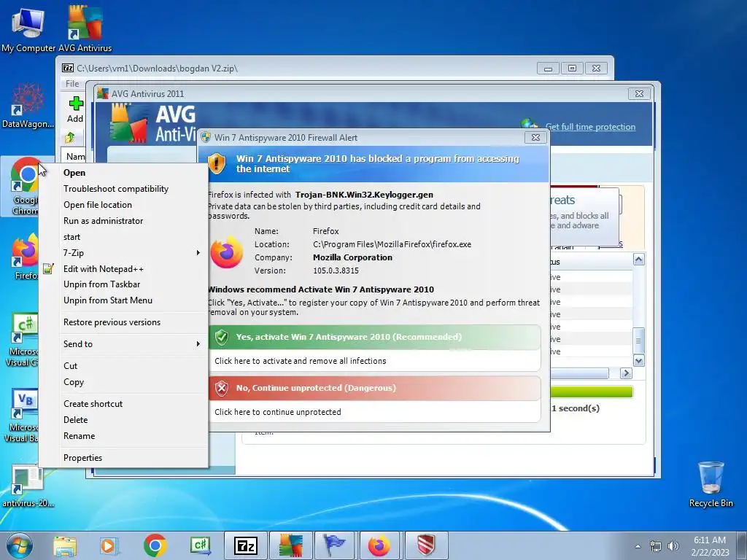Image resolution: width=747 pixels, height=560 pixels.
Task: Choose Open file location
Action: [123, 205]
